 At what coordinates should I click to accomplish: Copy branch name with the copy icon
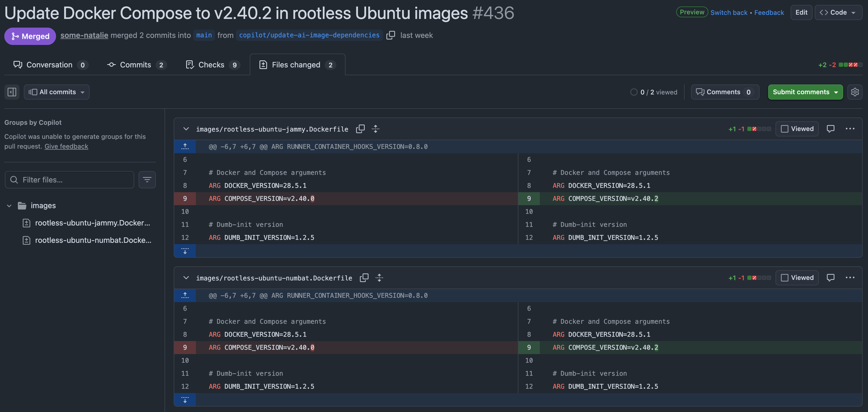pos(390,35)
